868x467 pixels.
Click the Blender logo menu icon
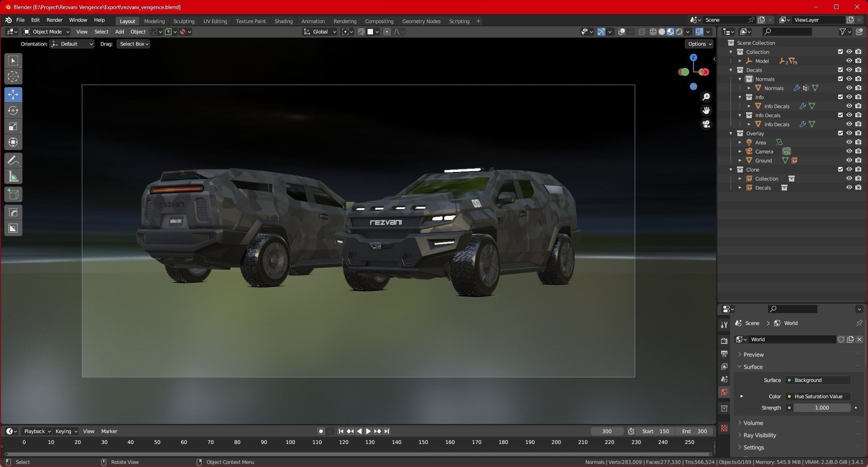[x=8, y=20]
